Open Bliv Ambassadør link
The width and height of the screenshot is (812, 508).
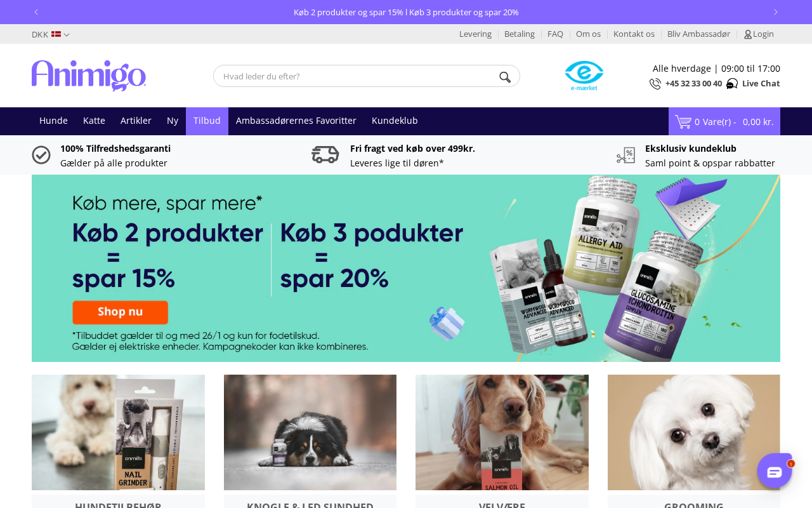pyautogui.click(x=698, y=34)
